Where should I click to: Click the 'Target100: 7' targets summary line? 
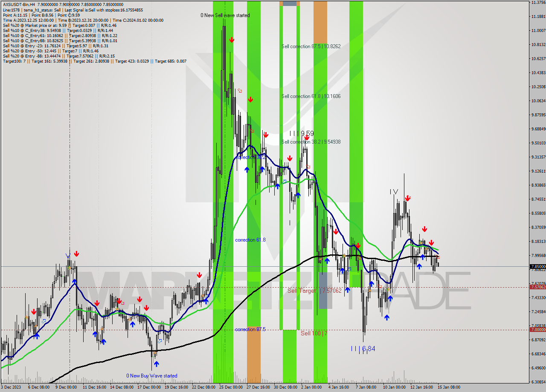coord(95,61)
